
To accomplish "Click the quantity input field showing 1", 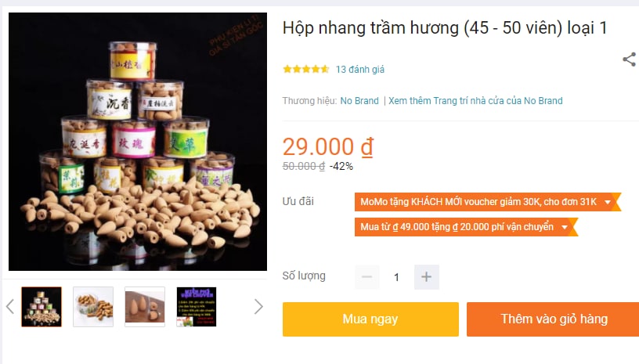I will (396, 277).
